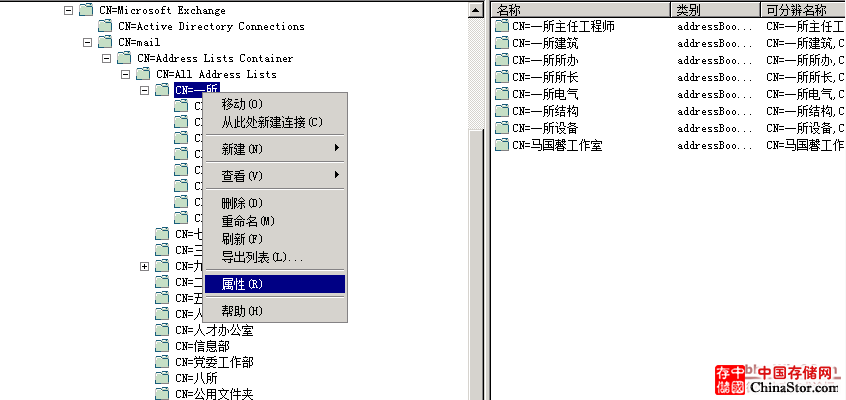
Task: Select CN=信息部 tree item
Action: click(x=202, y=346)
